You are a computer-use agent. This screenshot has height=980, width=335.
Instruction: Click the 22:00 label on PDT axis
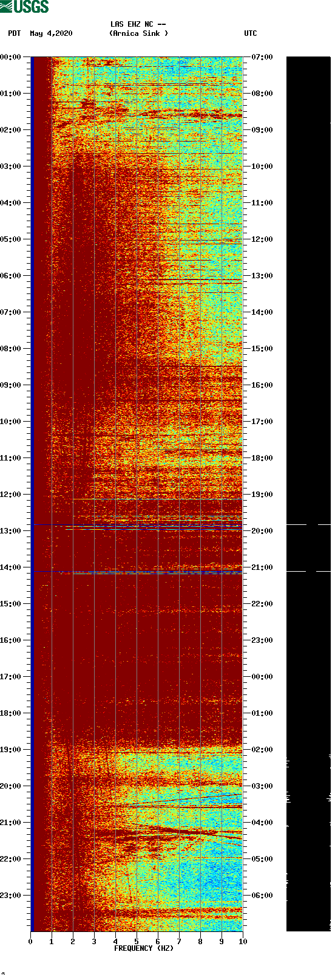pos(10,859)
